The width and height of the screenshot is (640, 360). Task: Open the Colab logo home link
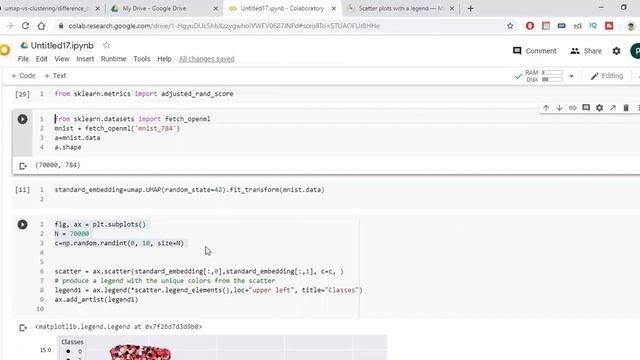4,51
